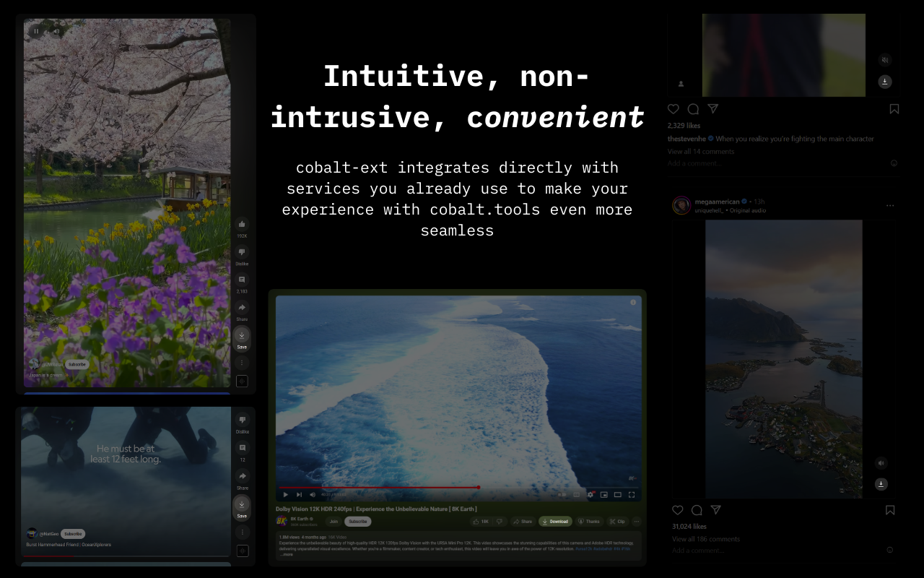The image size is (924, 578).
Task: Open the overflow menu next to the Clip button
Action: (637, 522)
